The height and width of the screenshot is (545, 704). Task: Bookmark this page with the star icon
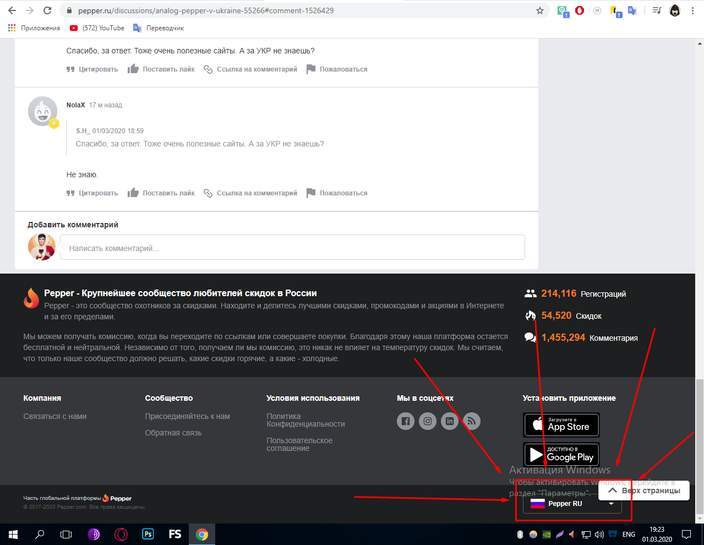(540, 10)
